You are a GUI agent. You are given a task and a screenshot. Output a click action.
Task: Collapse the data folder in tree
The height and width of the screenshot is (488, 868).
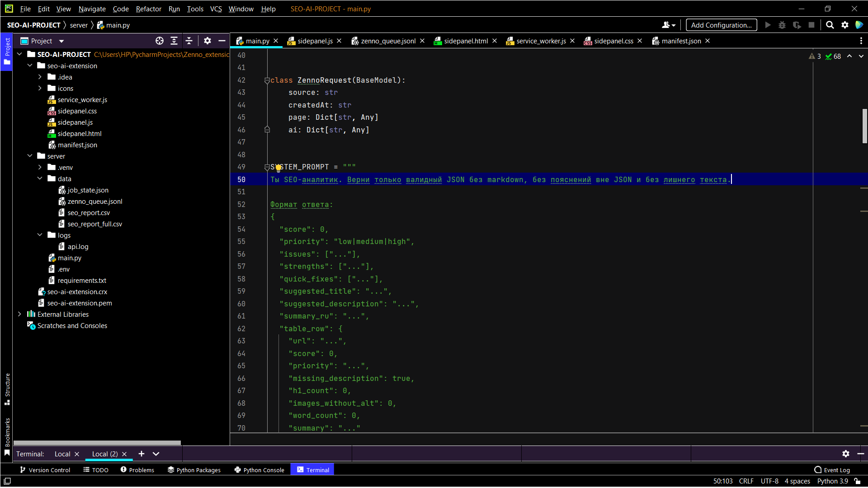coord(40,178)
